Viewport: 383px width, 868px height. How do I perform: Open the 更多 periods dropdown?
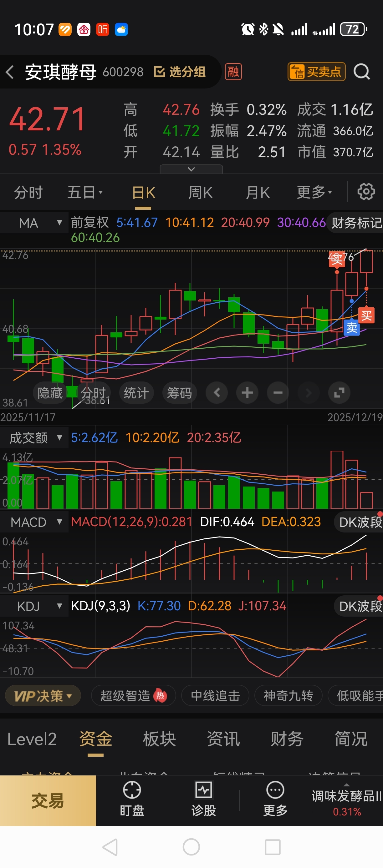[314, 192]
